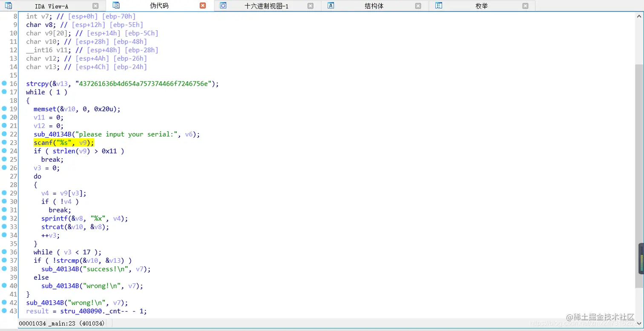
Task: Close the 结构体 tab
Action: 418,6
